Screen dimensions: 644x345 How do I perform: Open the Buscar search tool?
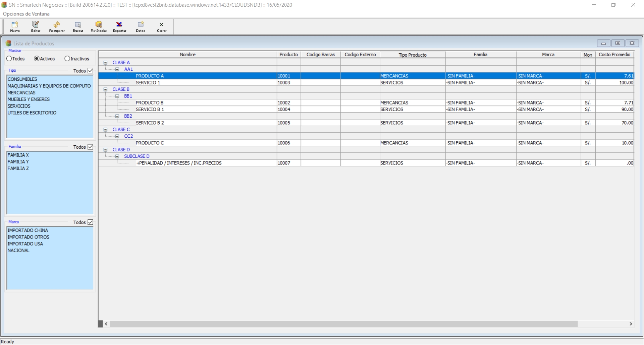point(78,27)
